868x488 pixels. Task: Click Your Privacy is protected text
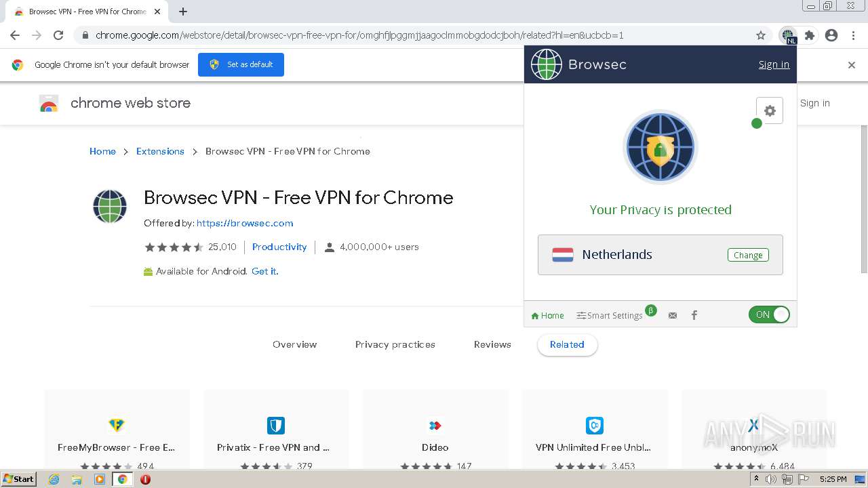(660, 209)
